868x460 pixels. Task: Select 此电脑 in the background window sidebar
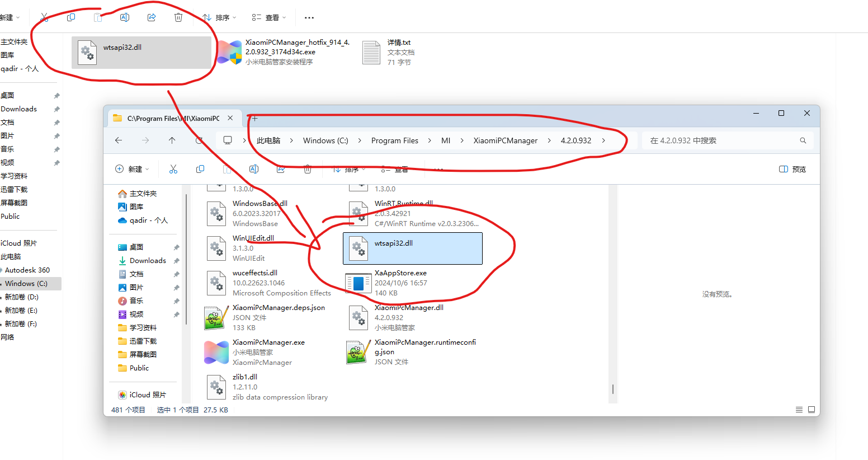click(11, 257)
